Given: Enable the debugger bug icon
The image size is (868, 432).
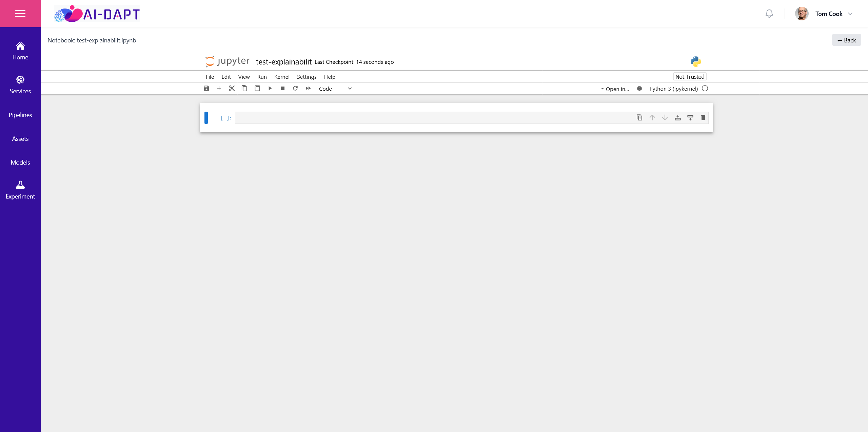Looking at the screenshot, I should tap(639, 89).
